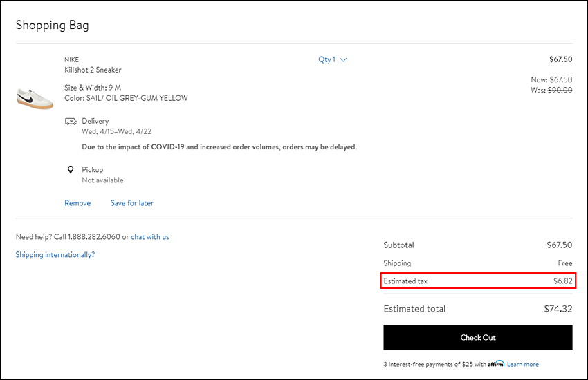Viewport: 588px width, 380px height.
Task: Click the Subtotal $67.50 value
Action: pyautogui.click(x=559, y=245)
